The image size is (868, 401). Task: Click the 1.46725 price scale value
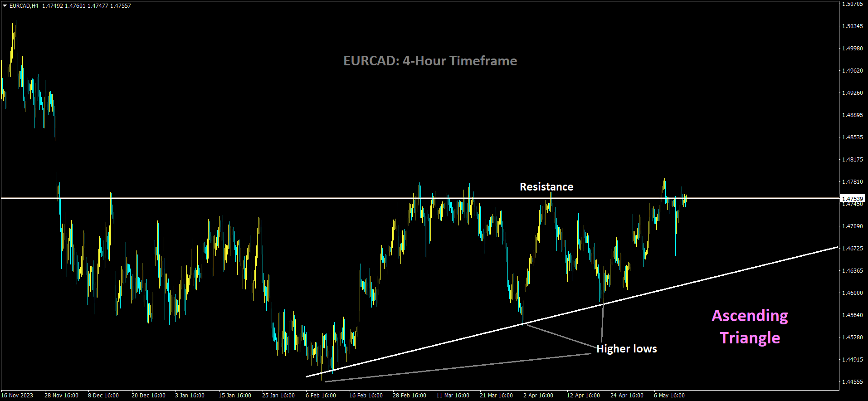coord(853,248)
